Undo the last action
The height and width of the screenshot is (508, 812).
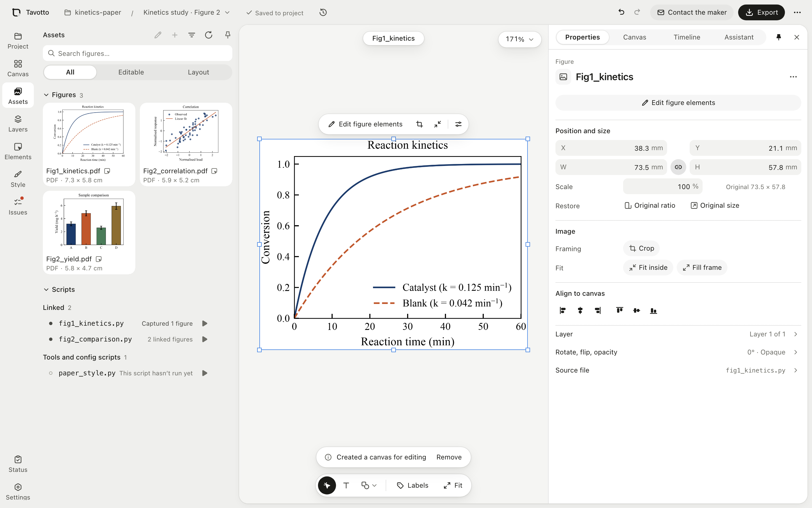(x=621, y=12)
